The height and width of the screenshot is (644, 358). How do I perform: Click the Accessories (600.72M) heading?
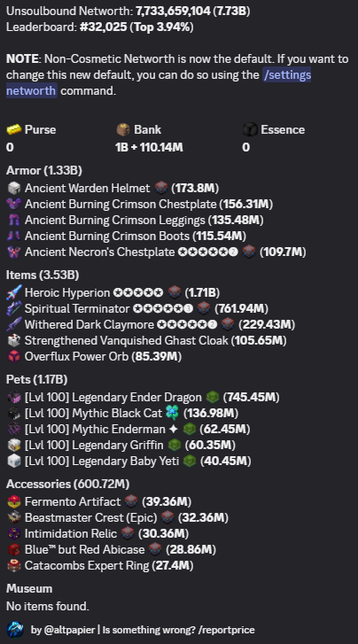(x=68, y=485)
